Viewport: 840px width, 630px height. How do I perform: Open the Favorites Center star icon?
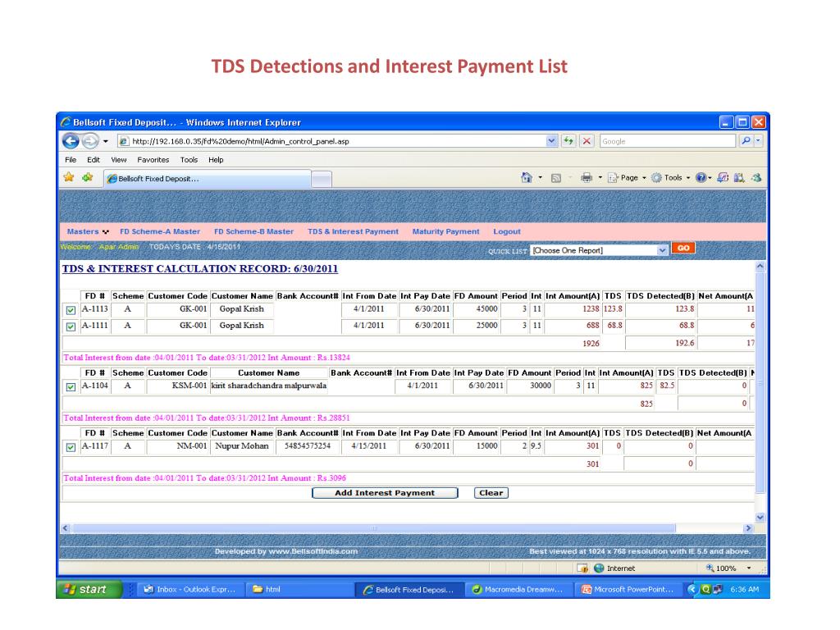tap(69, 177)
